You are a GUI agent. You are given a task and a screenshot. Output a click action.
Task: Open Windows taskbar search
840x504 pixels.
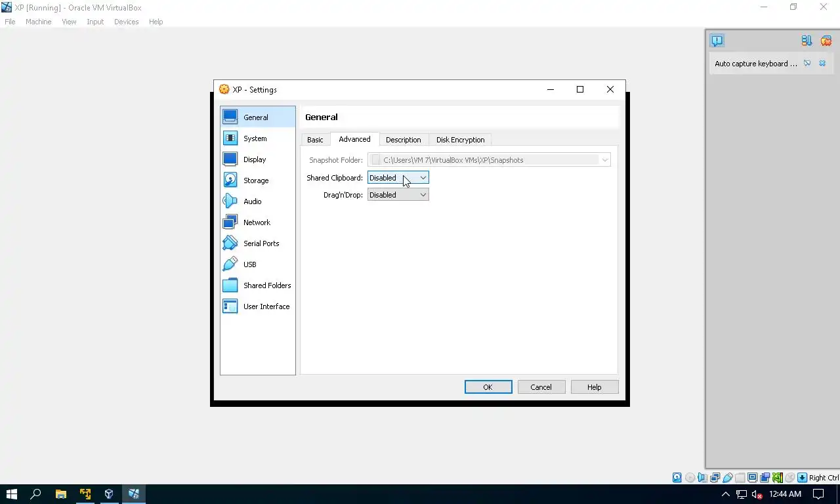tap(36, 494)
